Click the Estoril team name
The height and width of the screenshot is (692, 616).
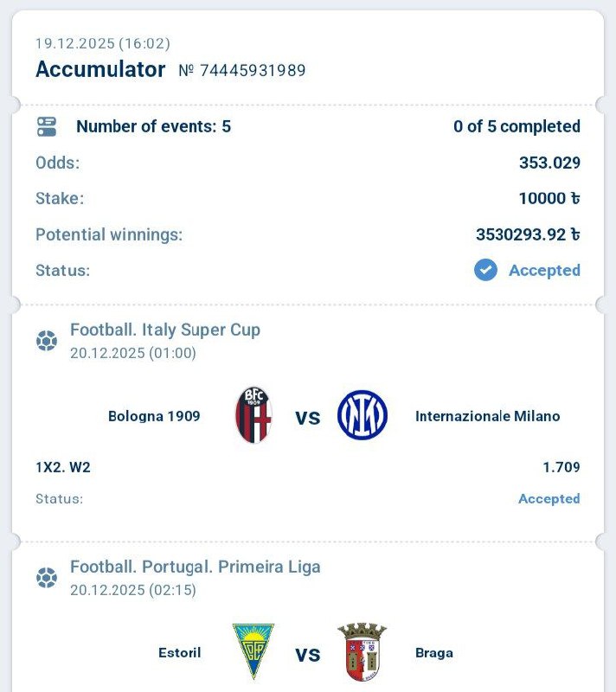click(180, 652)
